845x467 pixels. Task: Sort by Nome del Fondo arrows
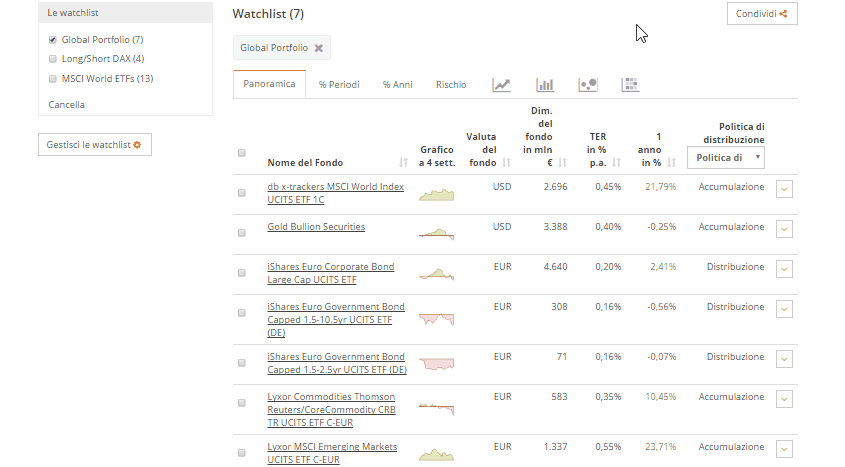click(403, 163)
